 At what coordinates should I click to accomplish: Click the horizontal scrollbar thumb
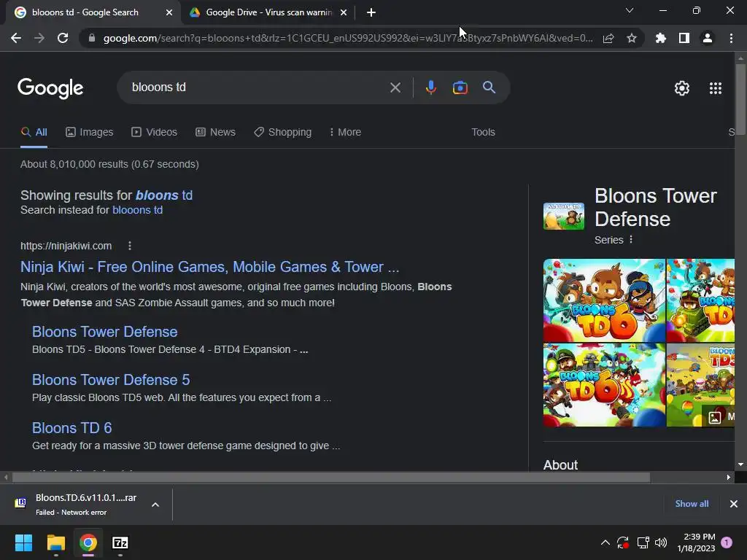pos(331,477)
